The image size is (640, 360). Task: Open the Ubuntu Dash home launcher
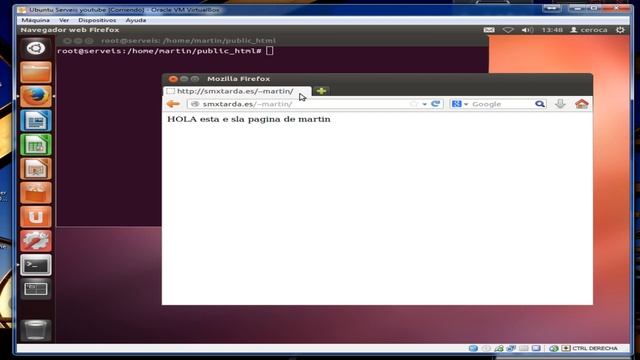36,49
